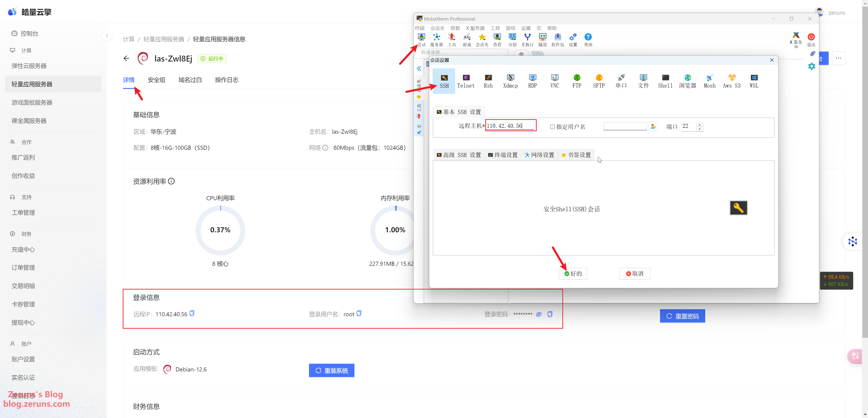Open 软件包 packages toolbar icon
Screen dimensions: 868x418
click(558, 40)
